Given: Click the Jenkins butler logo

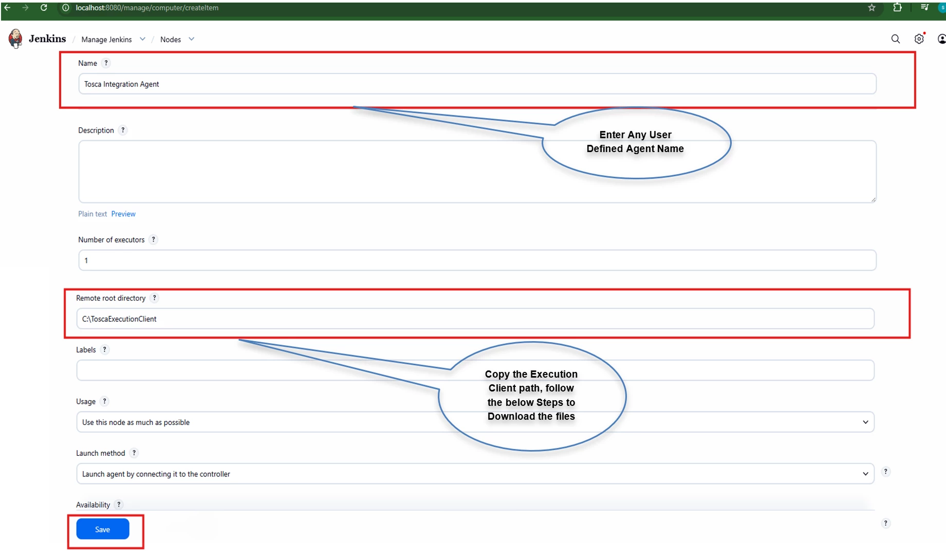Looking at the screenshot, I should click(x=15, y=39).
